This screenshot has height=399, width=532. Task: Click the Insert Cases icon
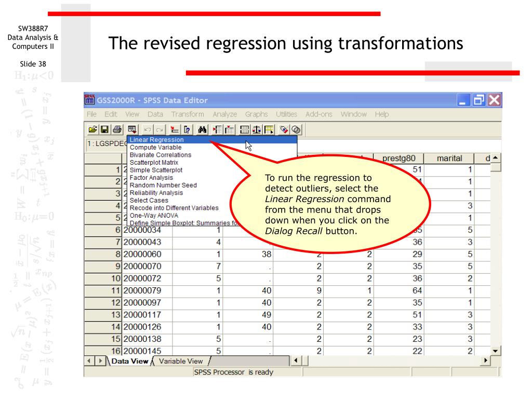pos(217,129)
